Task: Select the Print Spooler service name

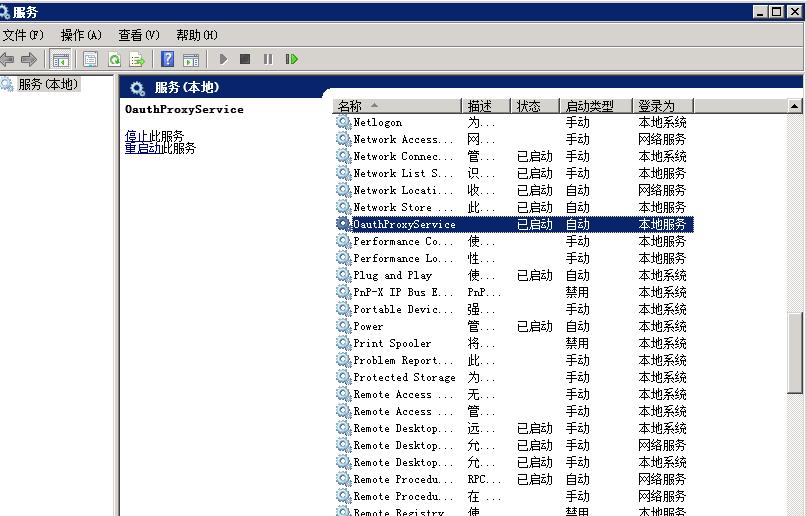Action: pyautogui.click(x=392, y=343)
